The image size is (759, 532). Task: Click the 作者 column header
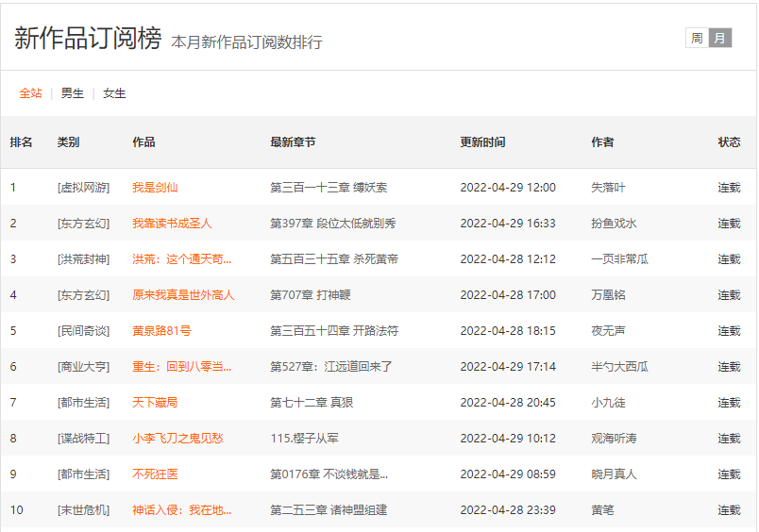coord(602,141)
